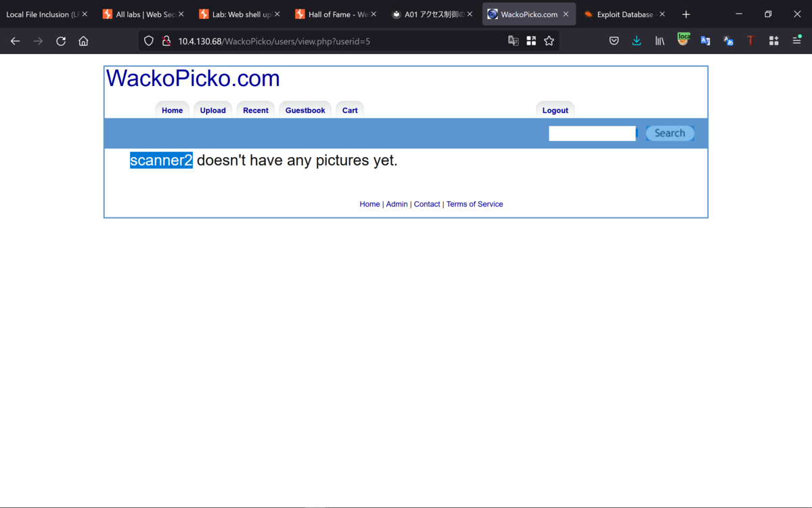
Task: Open the Cart navigation tab
Action: coord(350,110)
